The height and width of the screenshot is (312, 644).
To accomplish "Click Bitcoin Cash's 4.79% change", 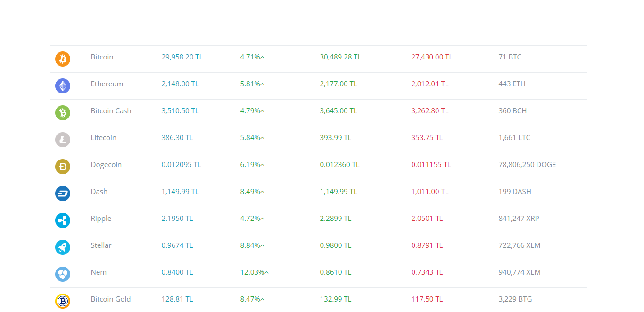I will (252, 111).
